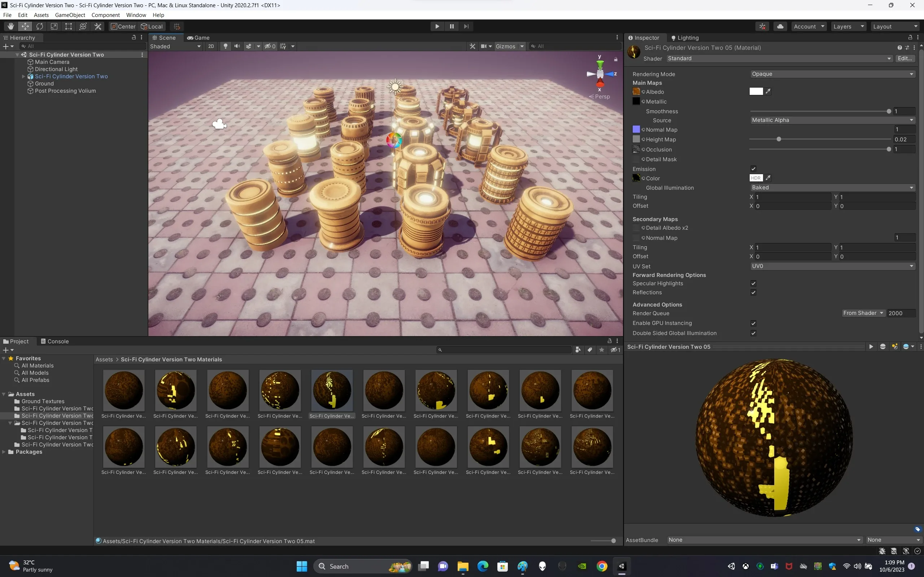Click the Albedo color swatch
The image size is (924, 577).
coord(757,91)
